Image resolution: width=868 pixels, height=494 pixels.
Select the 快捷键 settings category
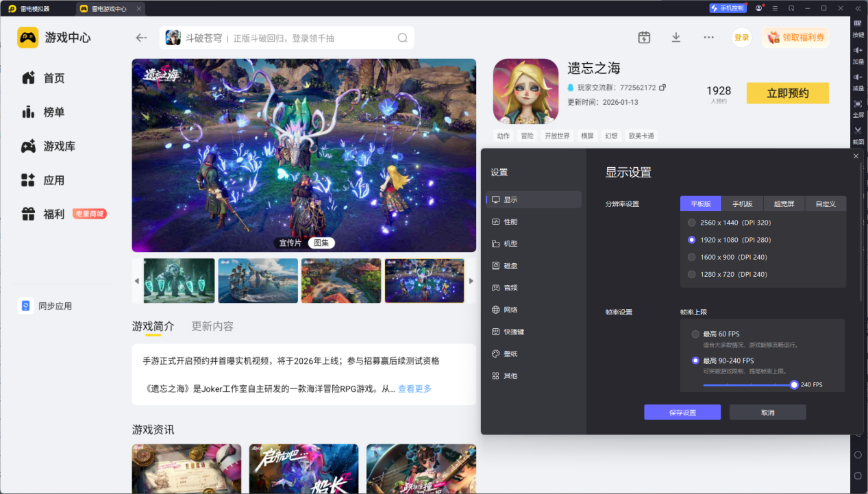coord(534,332)
